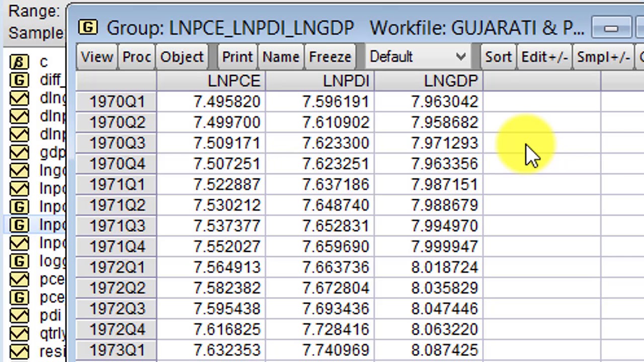Open the Object menu of the group window
This screenshot has height=362, width=644.
click(x=182, y=57)
